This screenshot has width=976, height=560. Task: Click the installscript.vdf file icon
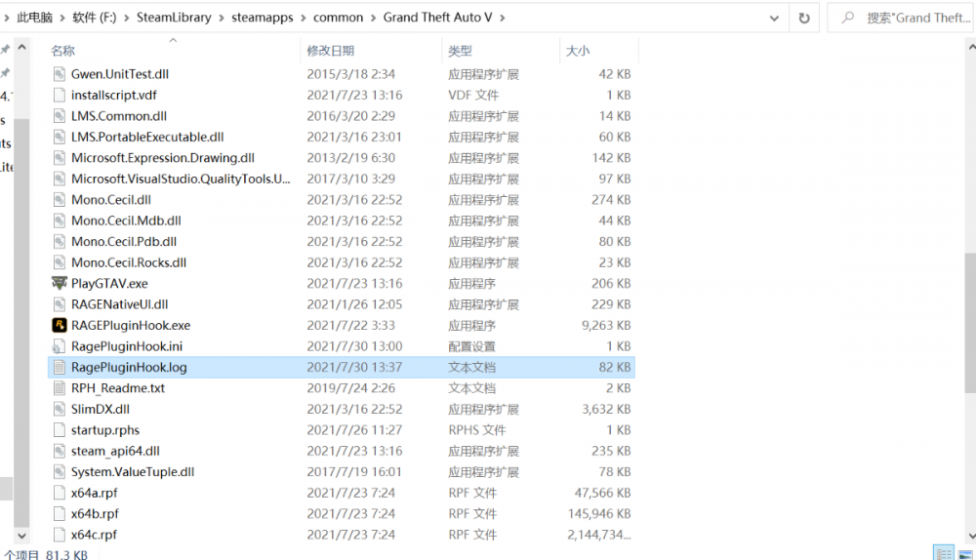(x=60, y=96)
